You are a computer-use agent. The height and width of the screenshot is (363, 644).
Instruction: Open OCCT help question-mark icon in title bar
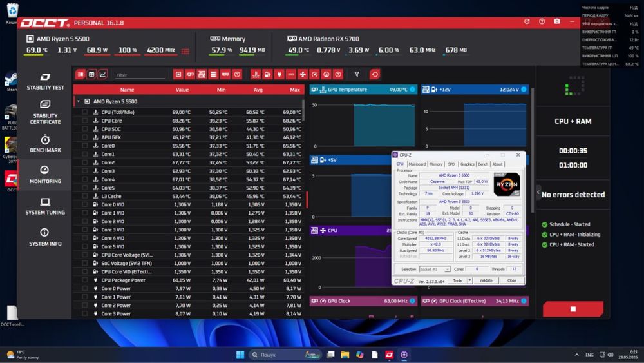point(542,21)
